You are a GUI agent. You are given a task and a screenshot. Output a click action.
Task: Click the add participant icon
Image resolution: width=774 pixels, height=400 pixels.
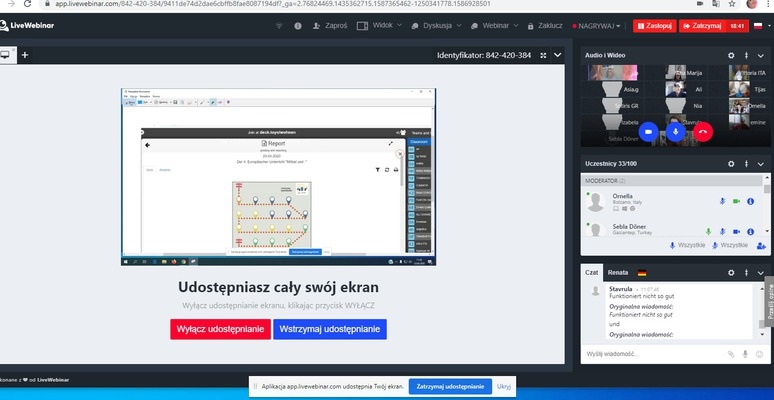coord(761,245)
